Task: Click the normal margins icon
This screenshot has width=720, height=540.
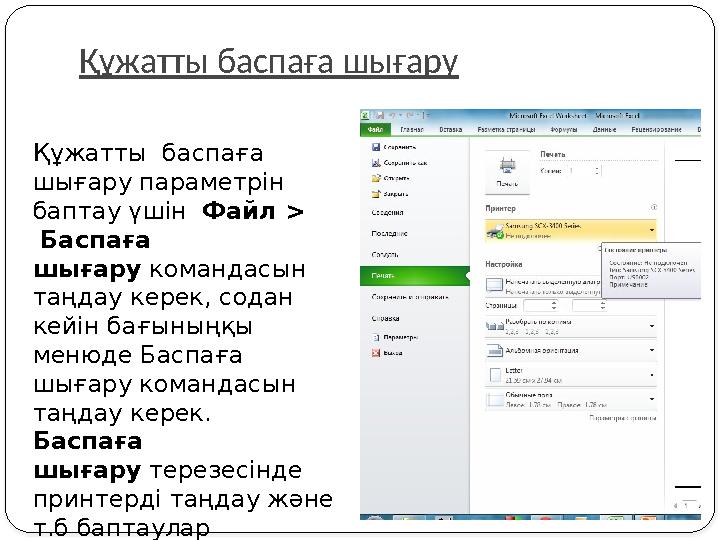Action: click(x=495, y=399)
